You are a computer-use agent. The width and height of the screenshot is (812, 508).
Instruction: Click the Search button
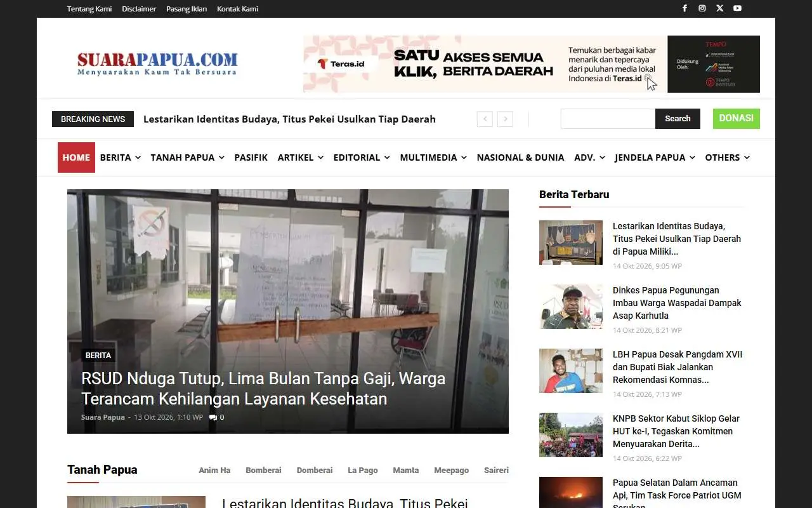coord(678,119)
